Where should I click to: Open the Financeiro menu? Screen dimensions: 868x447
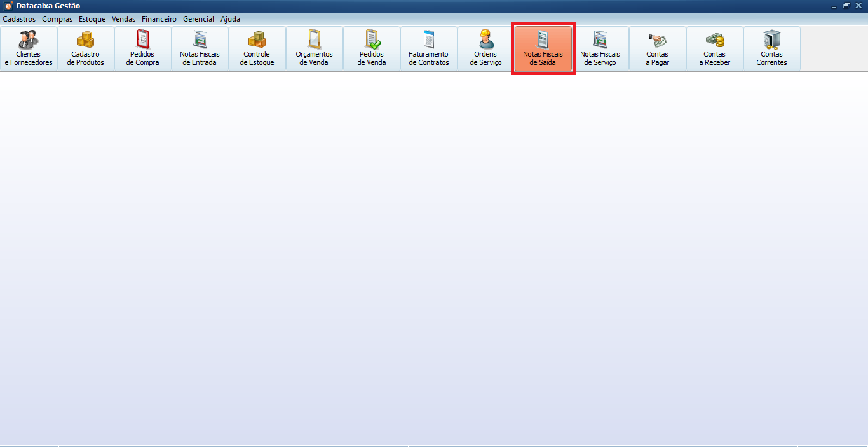[x=159, y=19]
